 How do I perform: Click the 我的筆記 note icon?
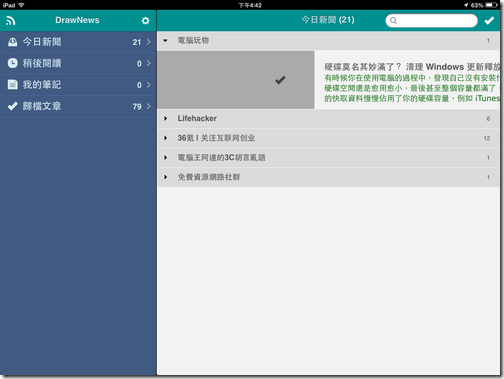coord(13,85)
